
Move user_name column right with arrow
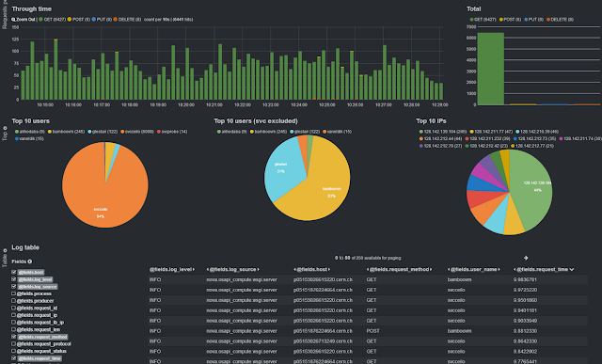499,270
